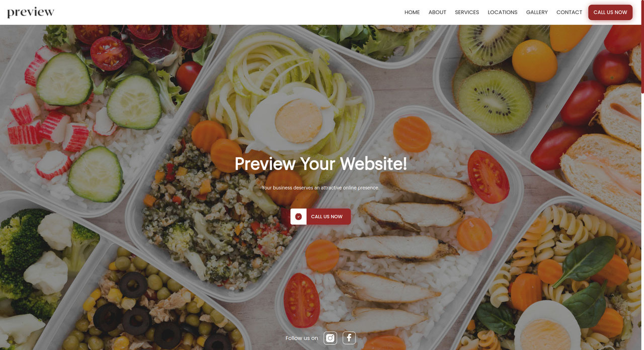The image size is (644, 350).
Task: Click the hero CALL US NOW button text
Action: pos(327,217)
